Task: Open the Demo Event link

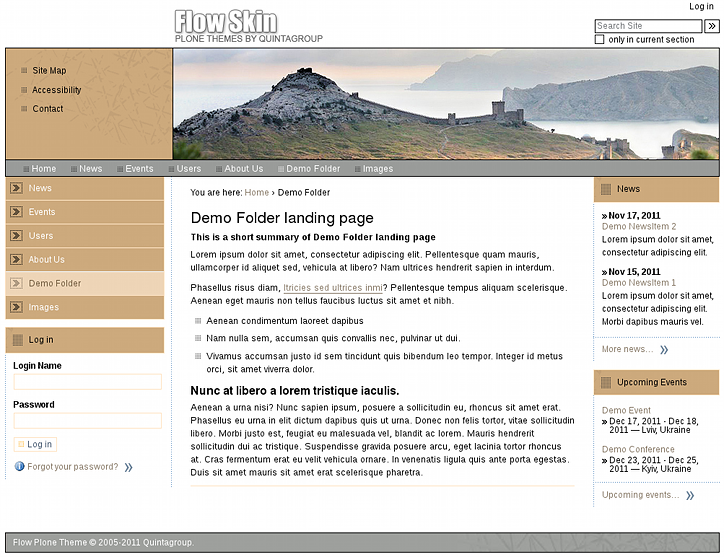Action: [626, 410]
